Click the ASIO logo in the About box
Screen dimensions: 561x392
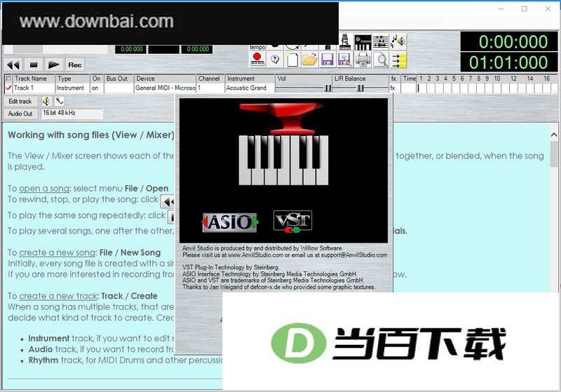[x=230, y=222]
